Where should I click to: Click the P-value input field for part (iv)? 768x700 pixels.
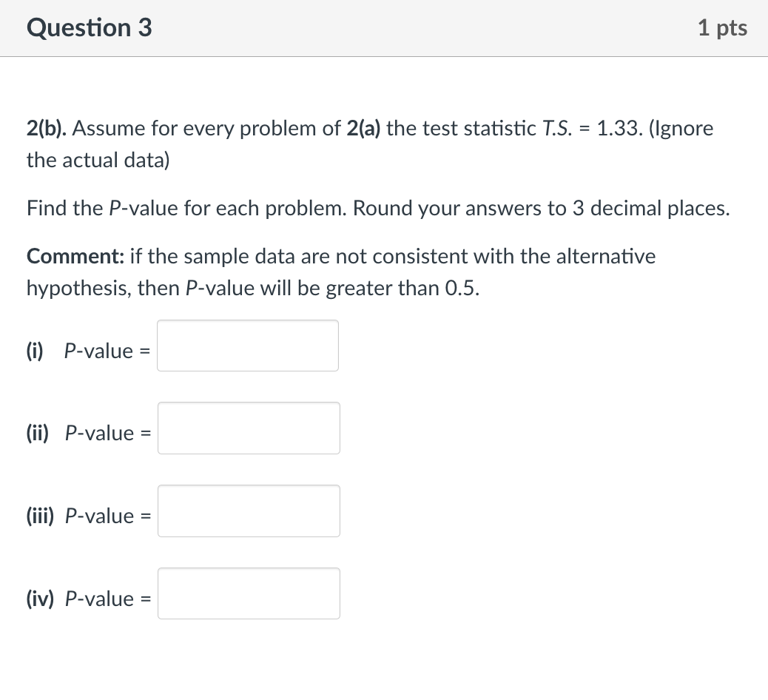(x=249, y=593)
